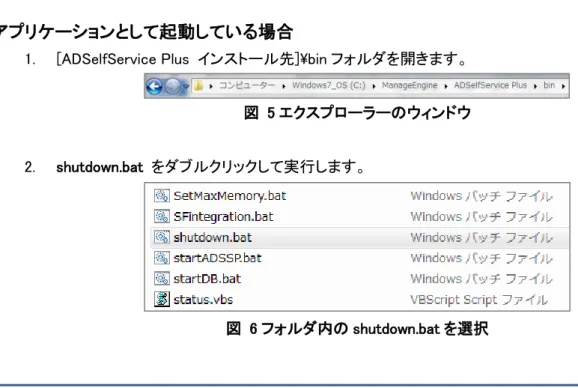Screen dimensions: 578x388
Task: Click bold shutdown.bat in step 2
Action: click(x=100, y=167)
